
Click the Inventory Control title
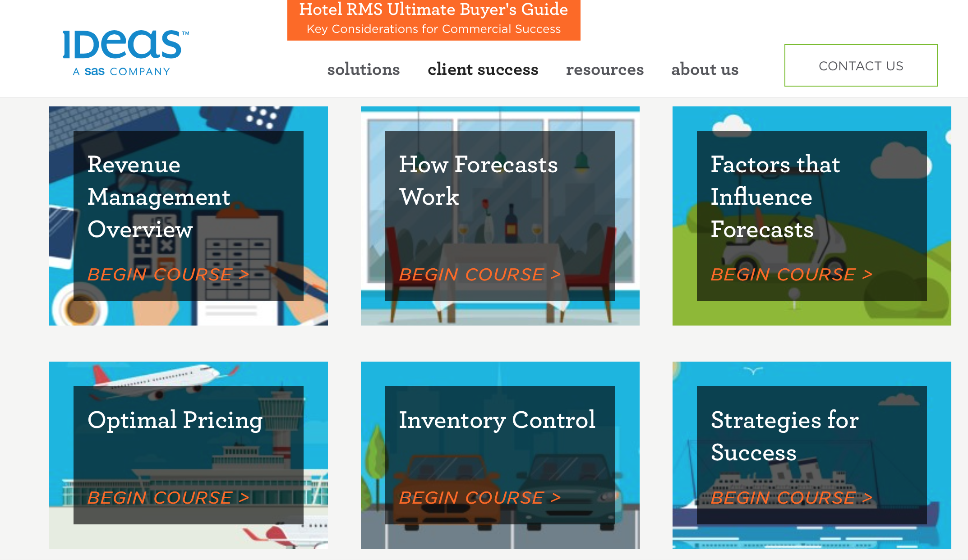click(497, 421)
